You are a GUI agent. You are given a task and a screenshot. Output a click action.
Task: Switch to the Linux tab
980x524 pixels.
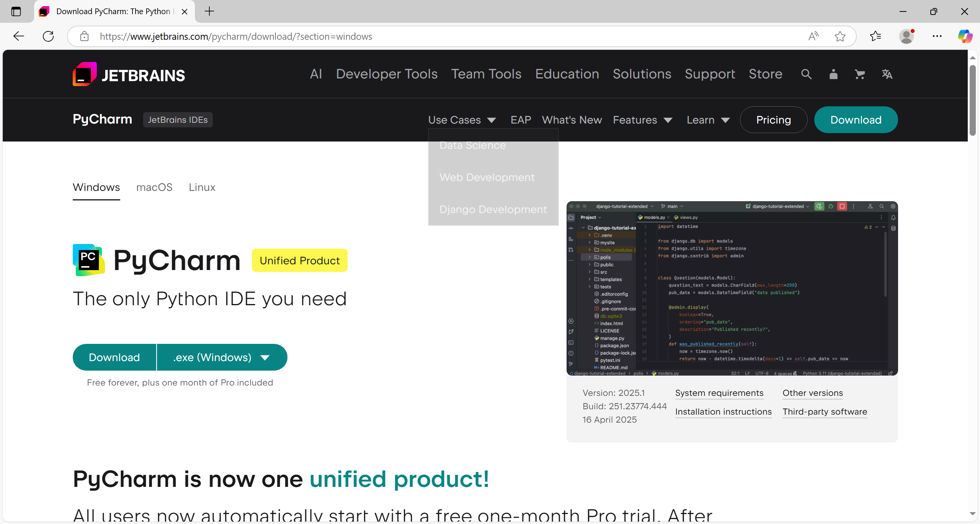tap(202, 187)
